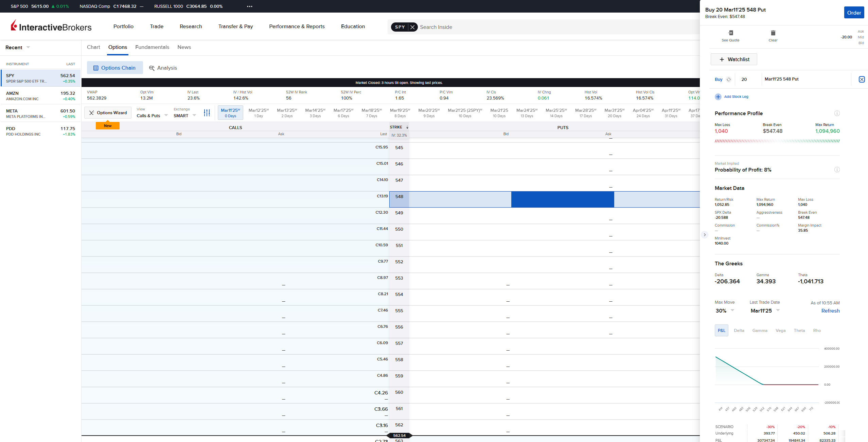Click the 562.54 current price marker
This screenshot has height=442, width=868.
(399, 436)
